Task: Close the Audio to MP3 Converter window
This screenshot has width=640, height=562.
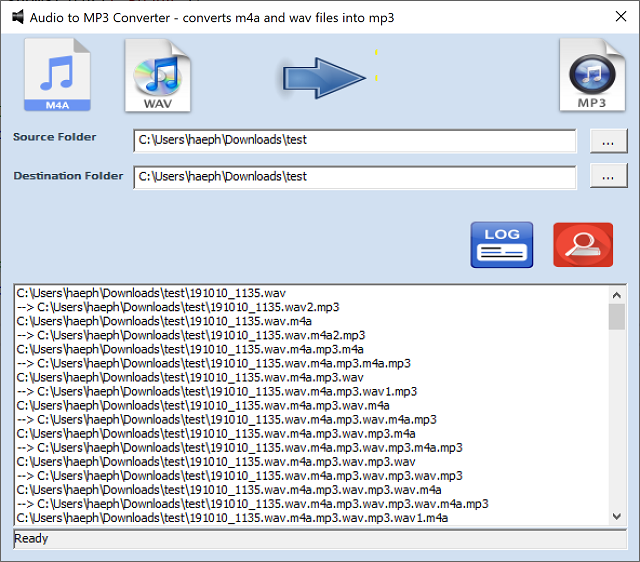Action: (x=621, y=17)
